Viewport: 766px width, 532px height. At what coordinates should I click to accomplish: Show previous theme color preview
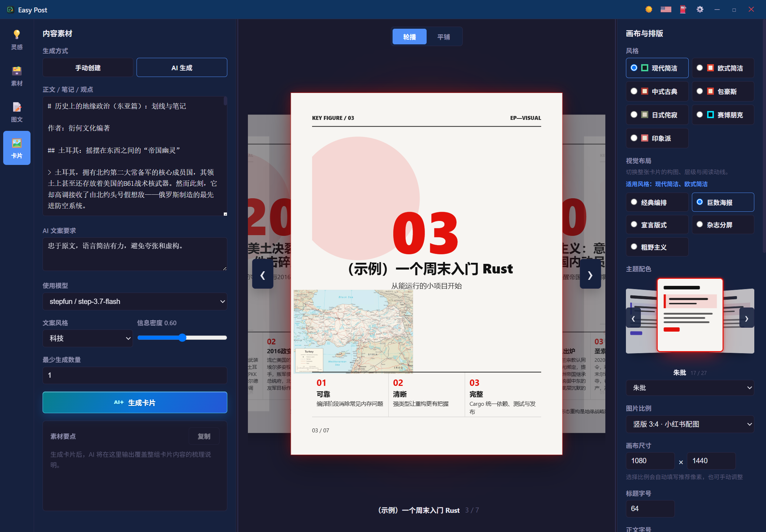click(633, 318)
